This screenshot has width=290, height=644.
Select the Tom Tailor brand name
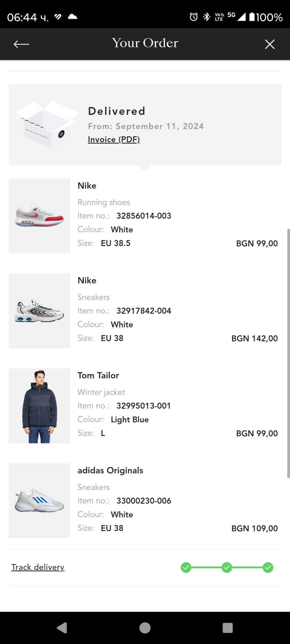click(98, 375)
